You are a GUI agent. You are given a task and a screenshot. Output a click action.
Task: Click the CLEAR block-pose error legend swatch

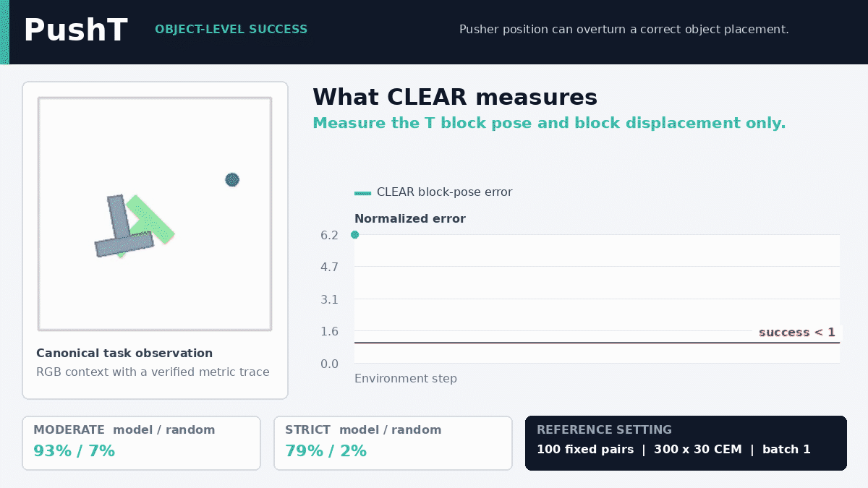click(363, 192)
